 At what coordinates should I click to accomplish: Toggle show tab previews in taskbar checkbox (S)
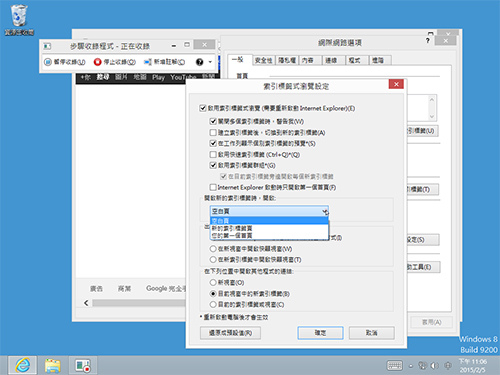click(x=213, y=143)
